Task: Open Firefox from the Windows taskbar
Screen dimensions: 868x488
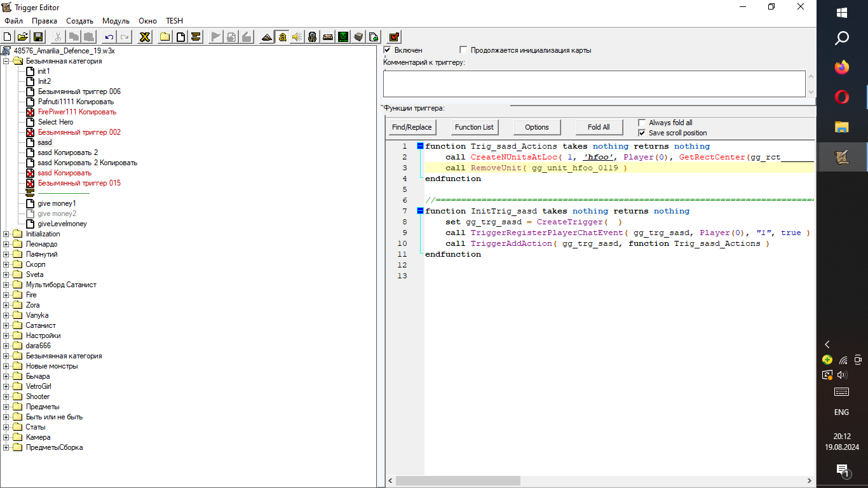Action: [841, 67]
